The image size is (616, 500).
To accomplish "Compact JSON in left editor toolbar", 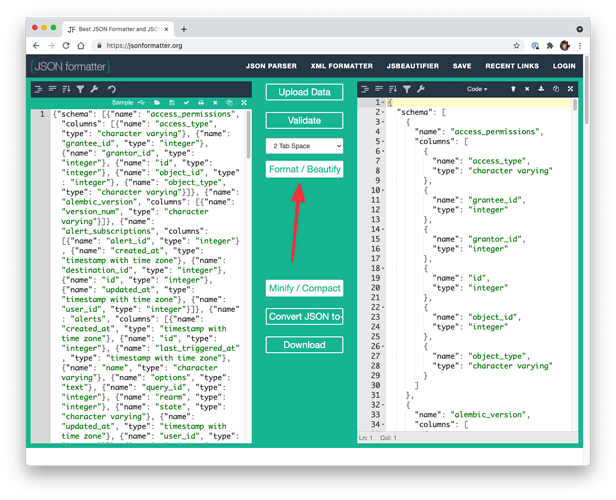I will click(52, 89).
